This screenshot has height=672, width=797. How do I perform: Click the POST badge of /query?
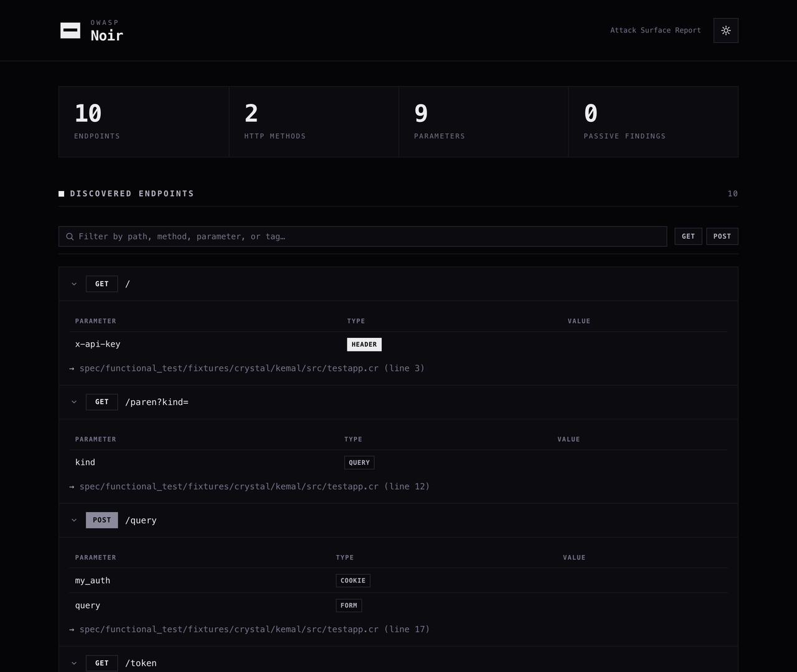(x=102, y=520)
